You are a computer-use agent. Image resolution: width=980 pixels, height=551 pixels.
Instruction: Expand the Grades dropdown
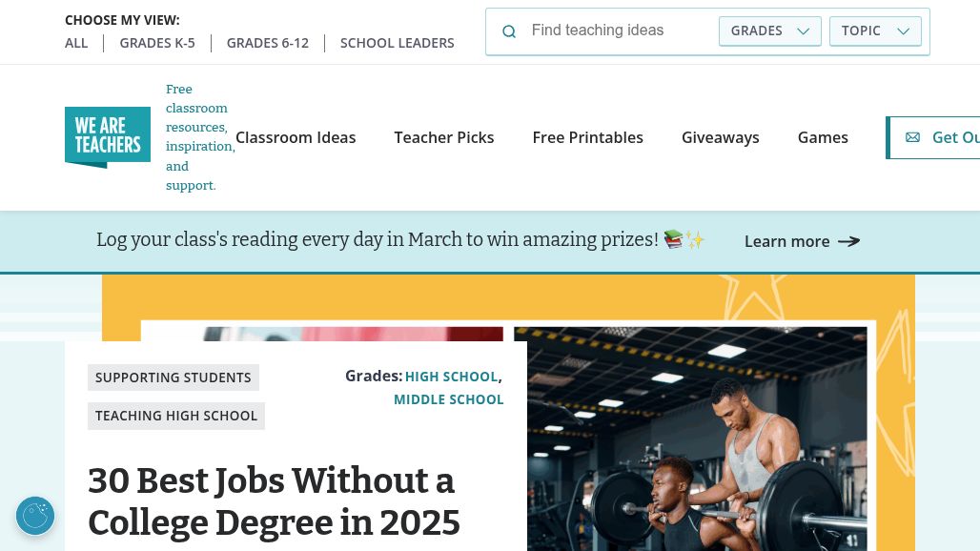click(769, 31)
